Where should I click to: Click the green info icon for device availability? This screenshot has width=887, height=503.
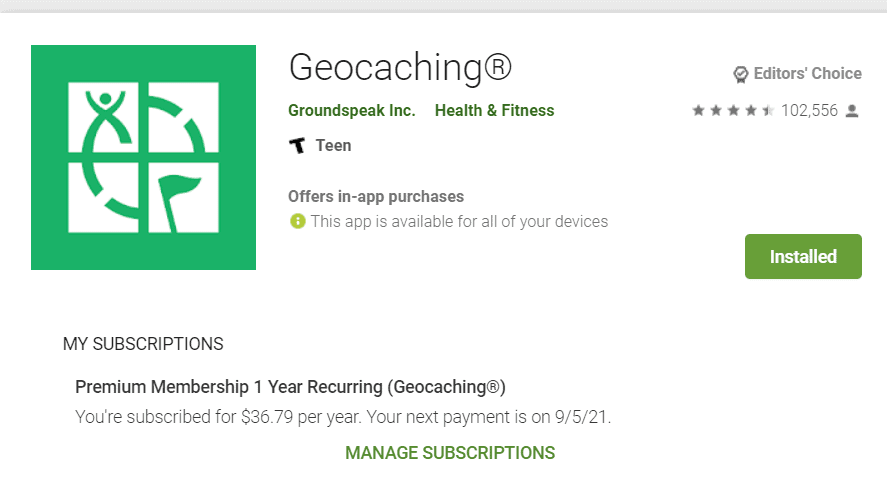coord(297,221)
